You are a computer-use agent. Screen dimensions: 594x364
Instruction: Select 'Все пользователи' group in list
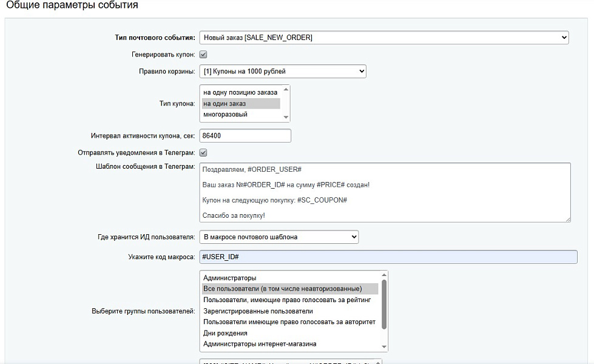point(290,289)
